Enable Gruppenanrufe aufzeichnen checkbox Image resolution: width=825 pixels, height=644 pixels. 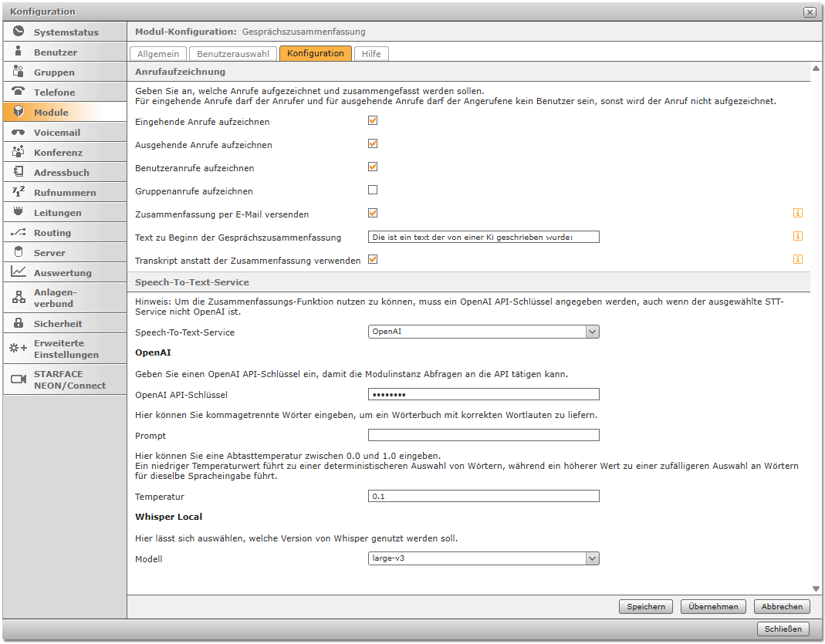373,190
